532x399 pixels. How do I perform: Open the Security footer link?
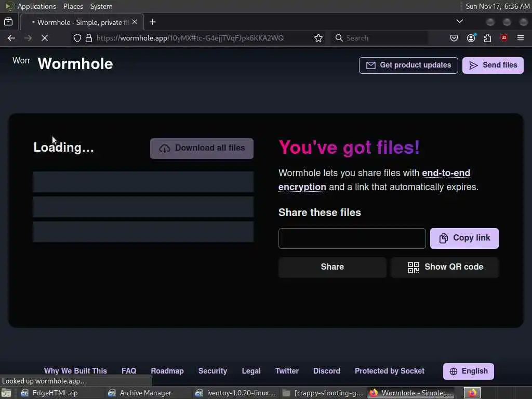(212, 371)
